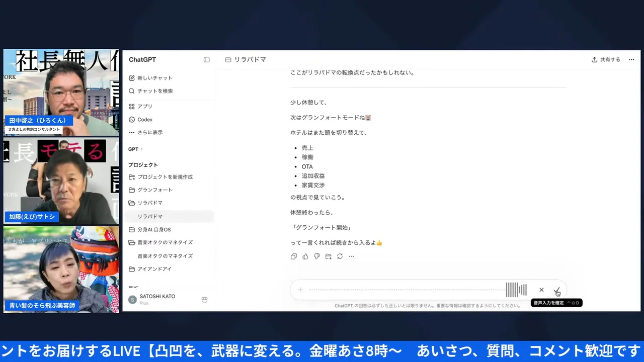Click the ChatGPT disclaimer text below composer
Image resolution: width=644 pixels, height=362 pixels.
(x=427, y=305)
